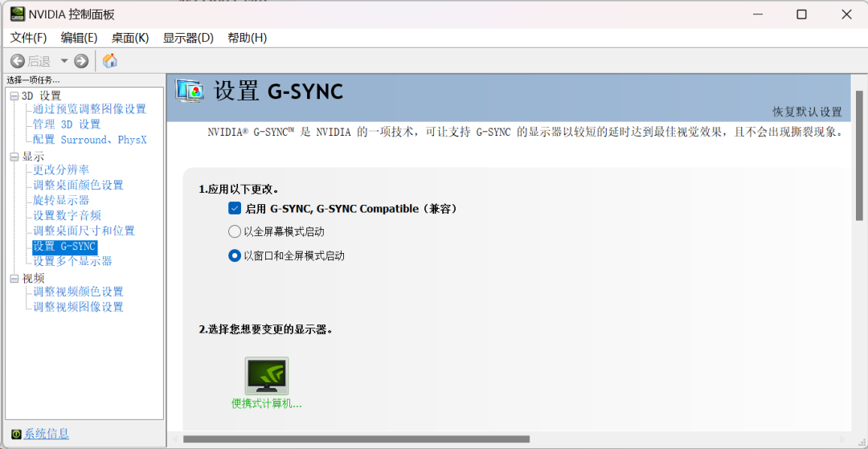Screen dimensions: 868x449
Task: Click the 后退 label in toolbar
Action: pyautogui.click(x=39, y=61)
